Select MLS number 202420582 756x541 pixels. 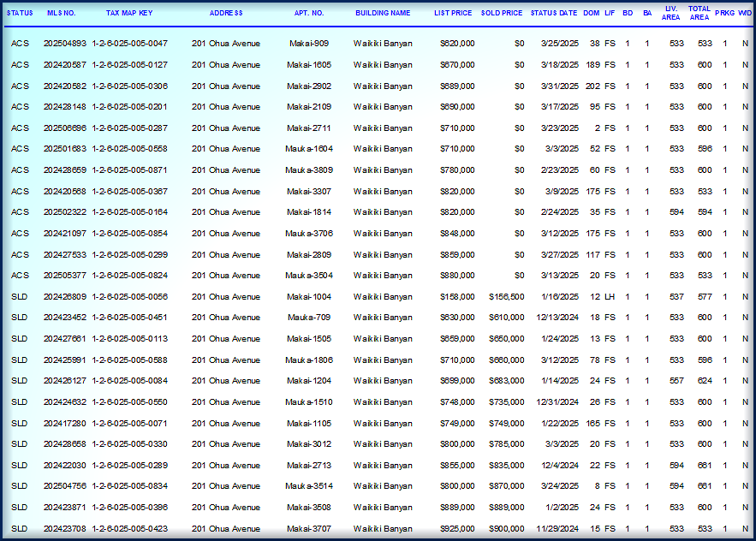pos(64,86)
